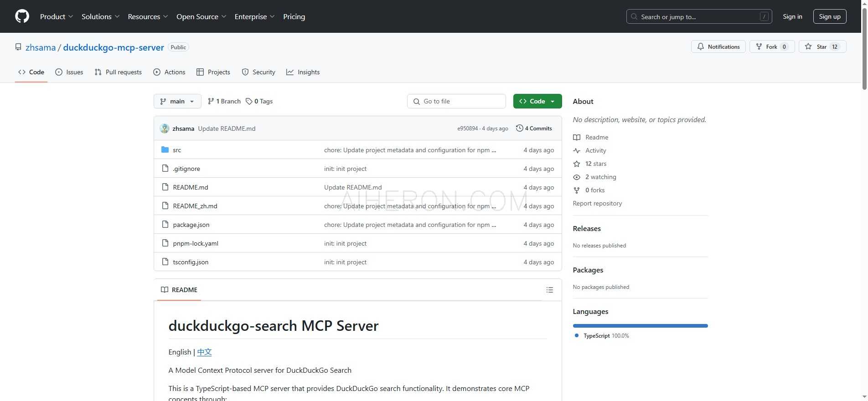Switch to the Pull requests tab
This screenshot has height=401, width=868.
click(118, 72)
